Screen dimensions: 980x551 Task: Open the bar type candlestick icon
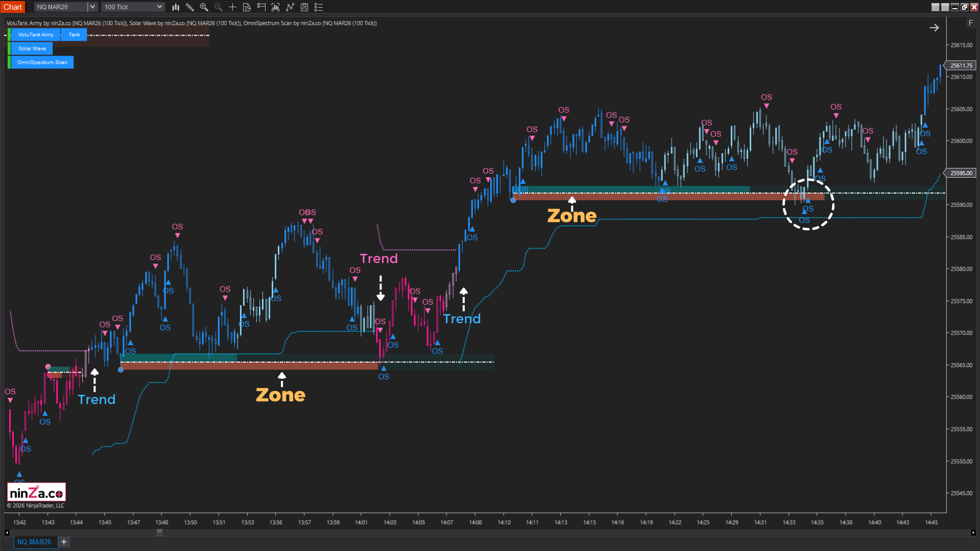pos(176,7)
